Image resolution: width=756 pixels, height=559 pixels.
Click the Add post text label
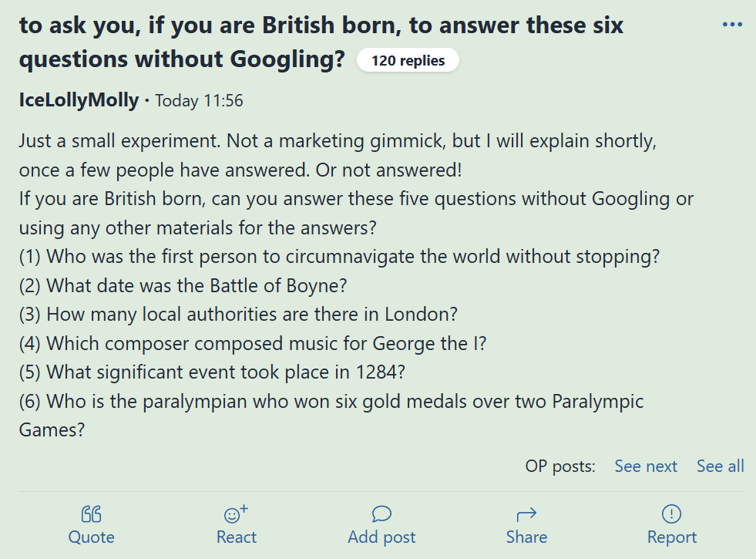[x=381, y=537]
